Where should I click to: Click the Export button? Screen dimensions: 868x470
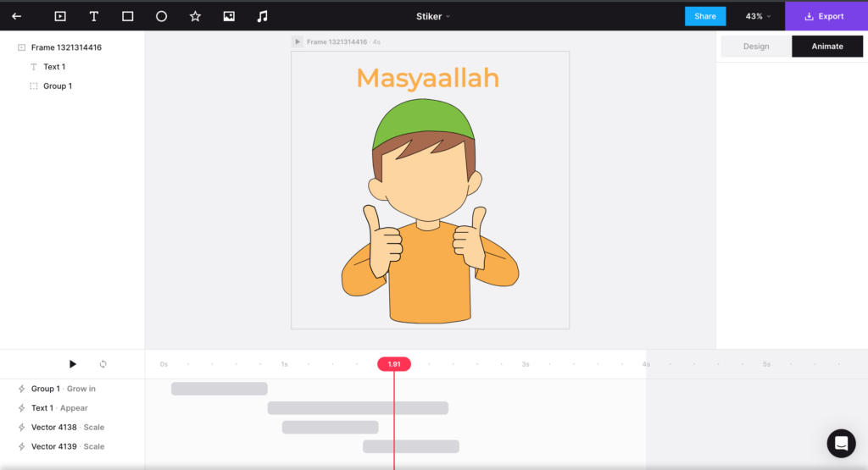825,16
